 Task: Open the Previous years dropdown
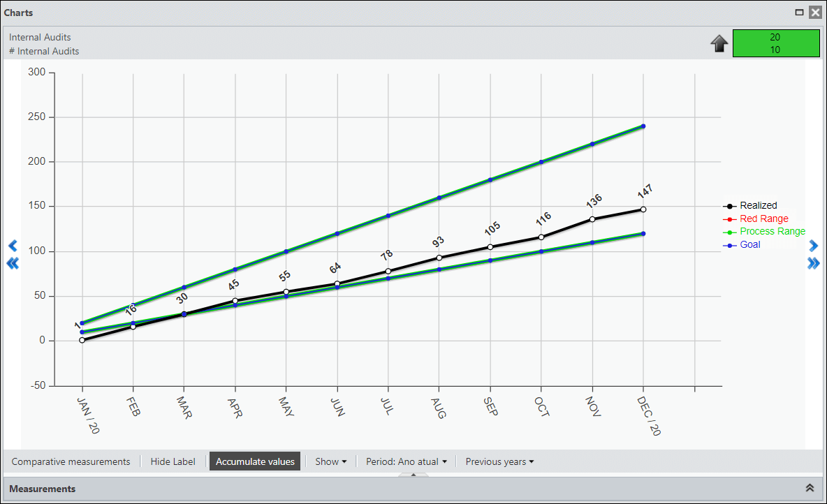[499, 461]
